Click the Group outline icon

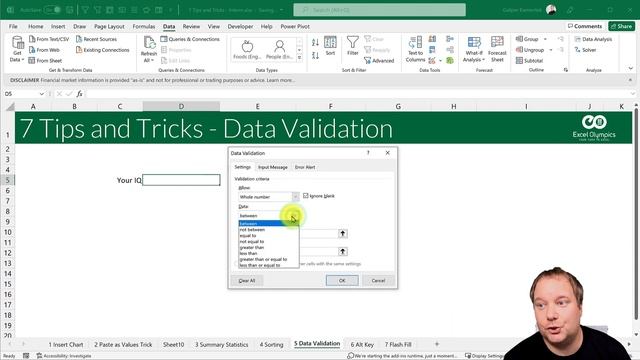pos(519,39)
